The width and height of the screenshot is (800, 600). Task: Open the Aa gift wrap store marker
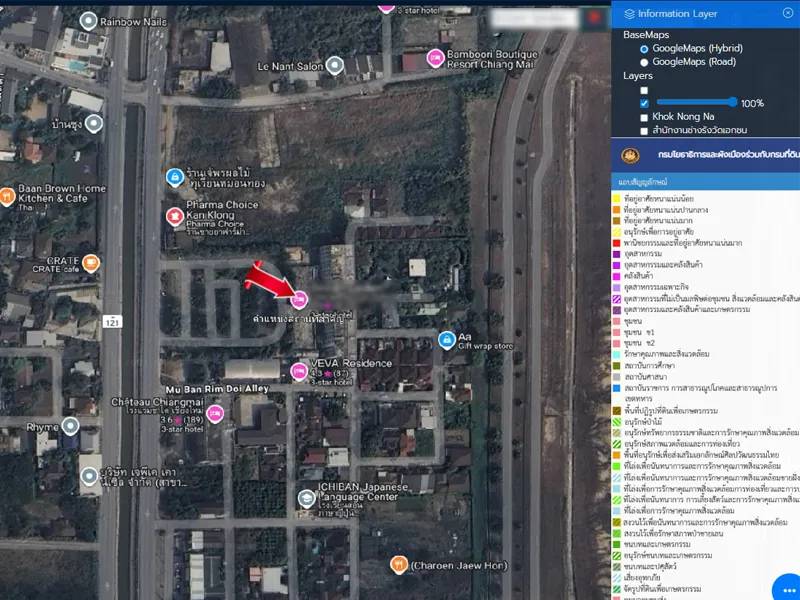tap(446, 341)
